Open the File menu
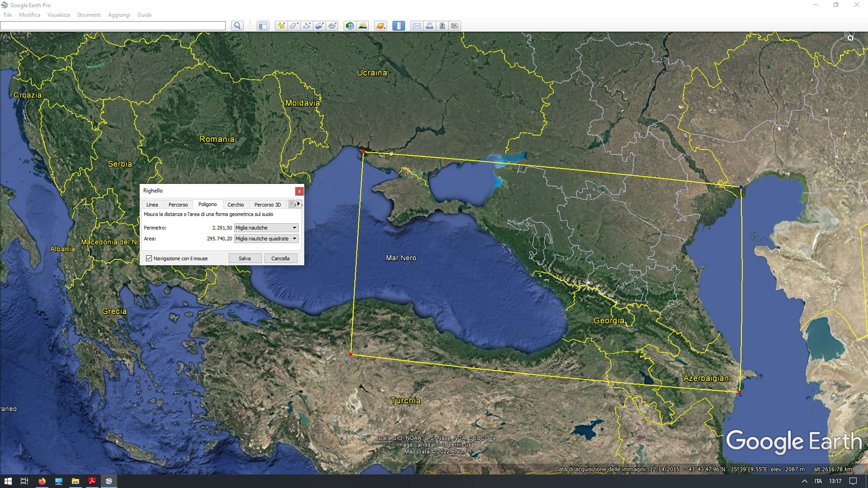Image resolution: width=868 pixels, height=488 pixels. click(x=8, y=15)
